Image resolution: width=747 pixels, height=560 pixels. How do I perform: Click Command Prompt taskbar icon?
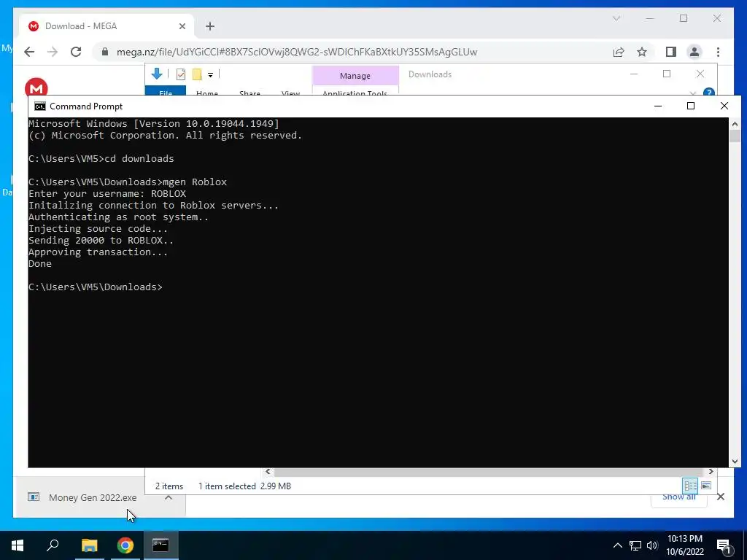click(160, 545)
